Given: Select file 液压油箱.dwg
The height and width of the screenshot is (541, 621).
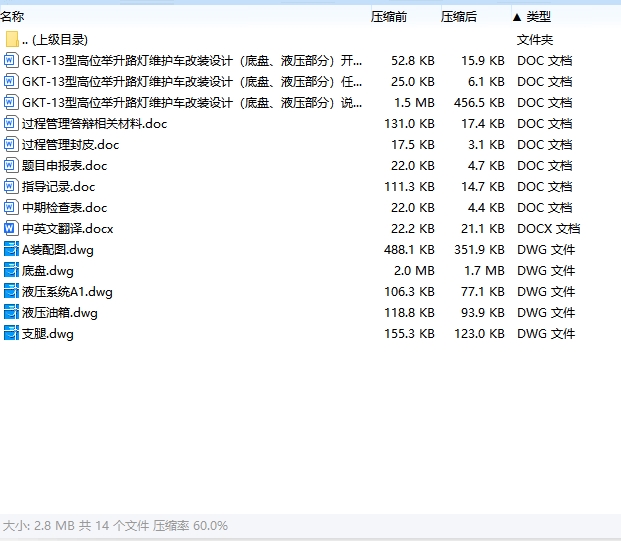Looking at the screenshot, I should pyautogui.click(x=60, y=312).
